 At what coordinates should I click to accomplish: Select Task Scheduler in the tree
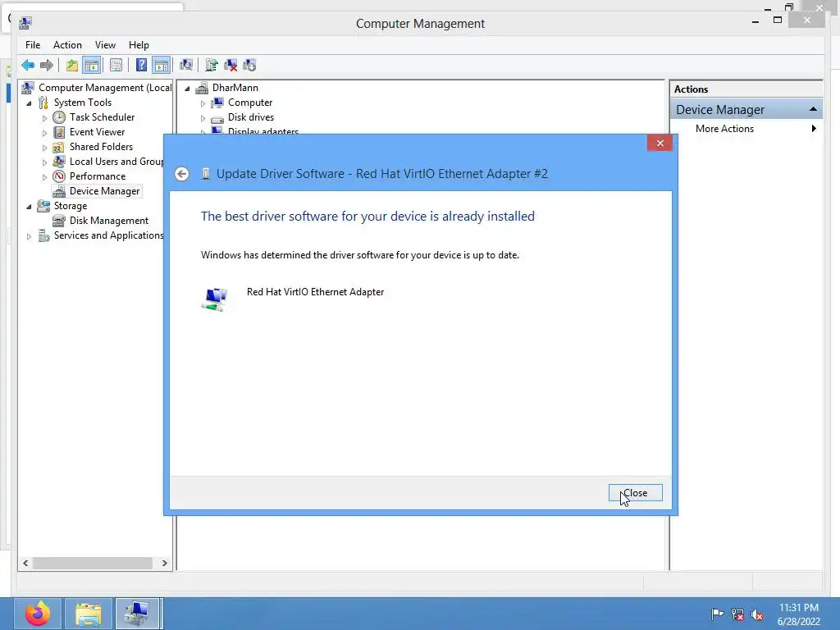[102, 117]
